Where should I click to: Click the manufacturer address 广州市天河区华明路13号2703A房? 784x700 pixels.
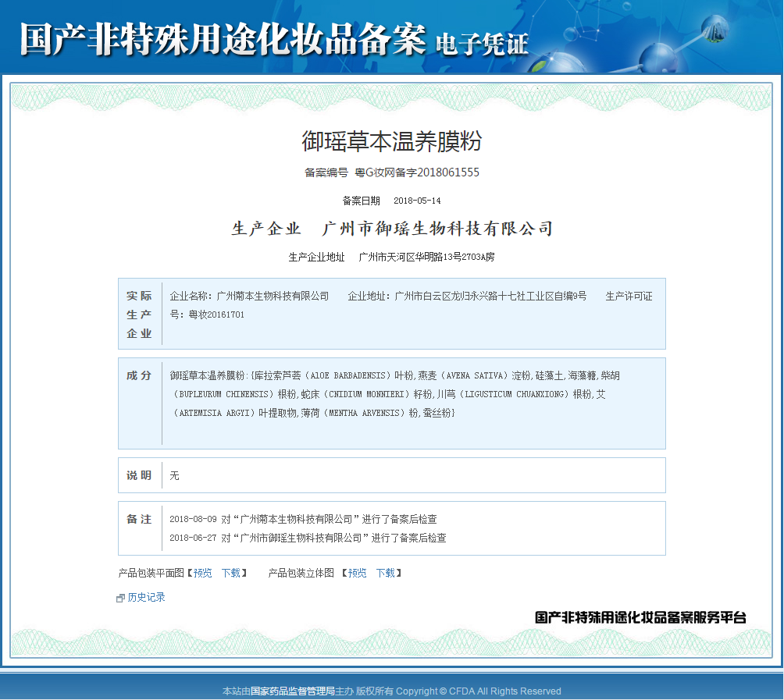point(426,257)
